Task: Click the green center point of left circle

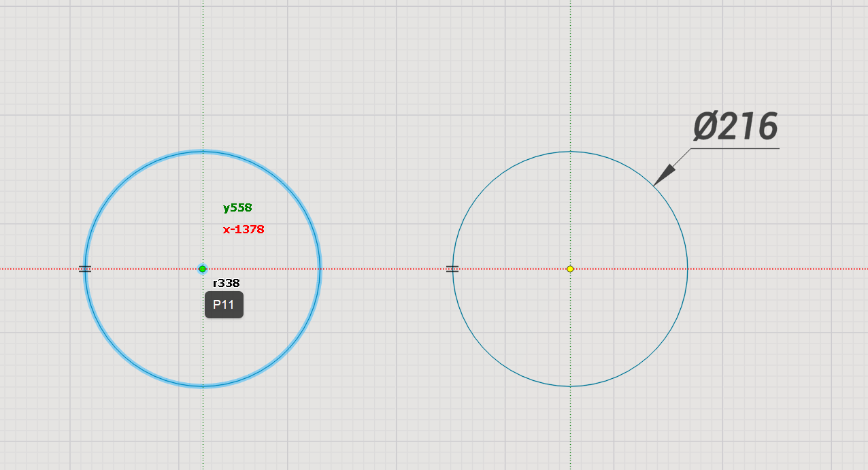Action: coord(202,269)
